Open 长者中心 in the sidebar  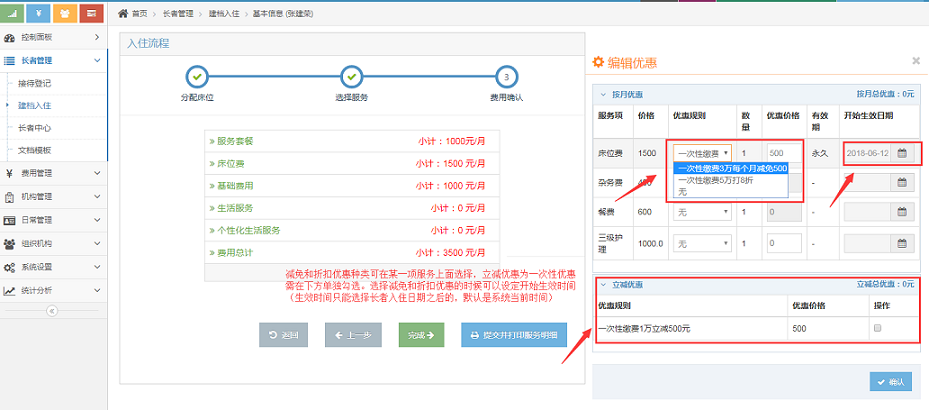pyautogui.click(x=35, y=128)
